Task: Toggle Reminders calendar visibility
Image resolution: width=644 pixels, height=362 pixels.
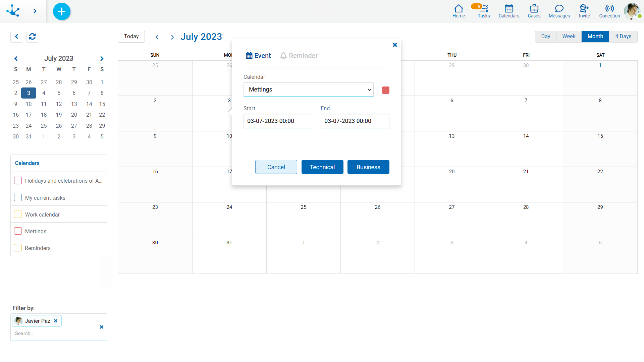Action: coord(18,247)
